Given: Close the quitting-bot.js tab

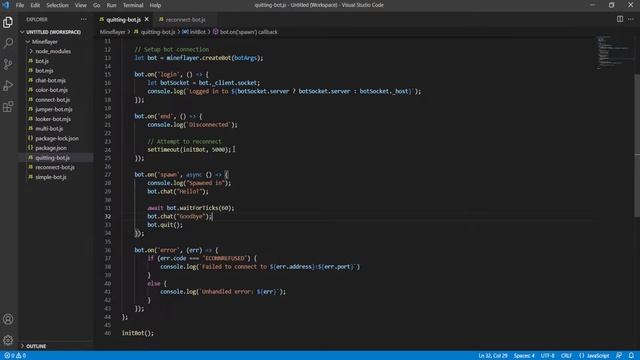Looking at the screenshot, I should pyautogui.click(x=147, y=19).
